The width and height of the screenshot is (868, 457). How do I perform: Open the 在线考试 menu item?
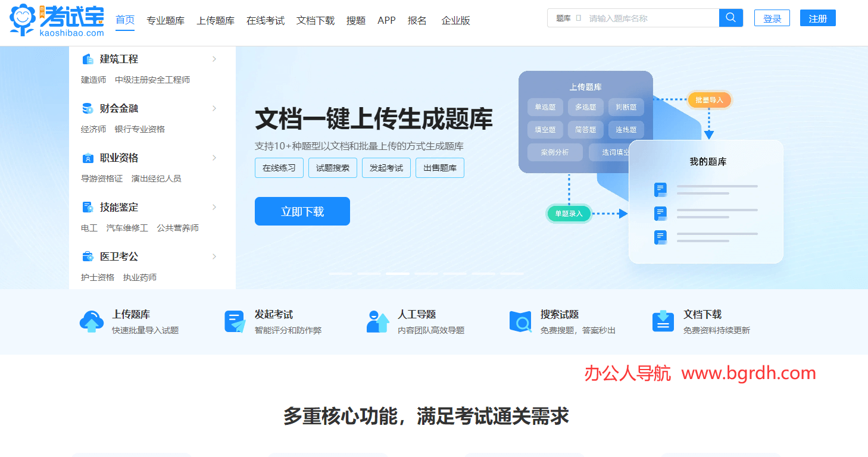(x=266, y=20)
